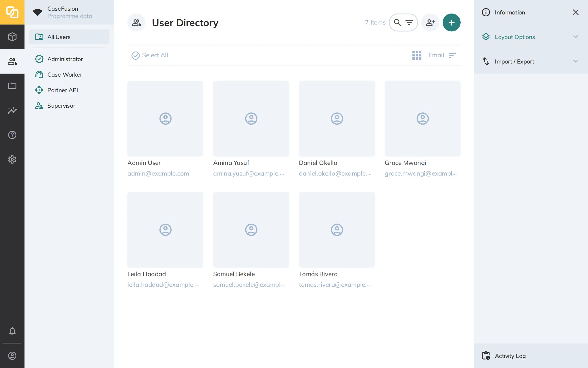
Task: Open the Email sort field dropdown
Action: [x=436, y=55]
